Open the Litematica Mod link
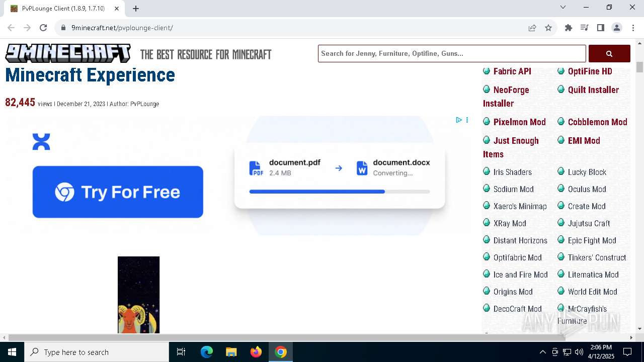The height and width of the screenshot is (362, 644). pos(593,275)
